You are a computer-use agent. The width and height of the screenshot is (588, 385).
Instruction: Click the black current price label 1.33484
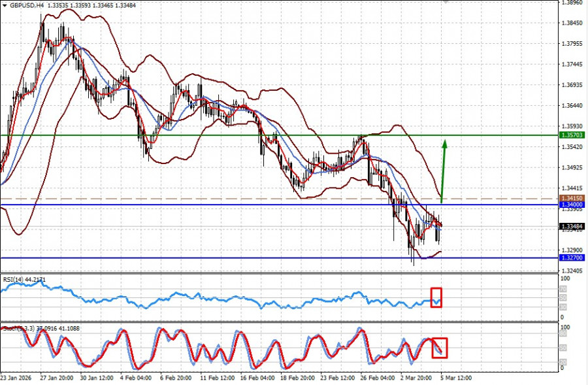[572, 227]
